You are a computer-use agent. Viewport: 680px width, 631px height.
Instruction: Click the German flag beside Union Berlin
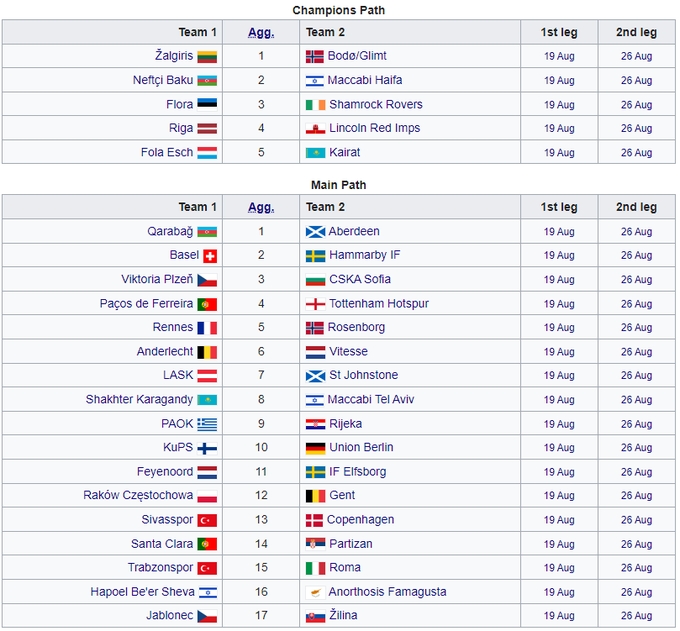point(314,448)
